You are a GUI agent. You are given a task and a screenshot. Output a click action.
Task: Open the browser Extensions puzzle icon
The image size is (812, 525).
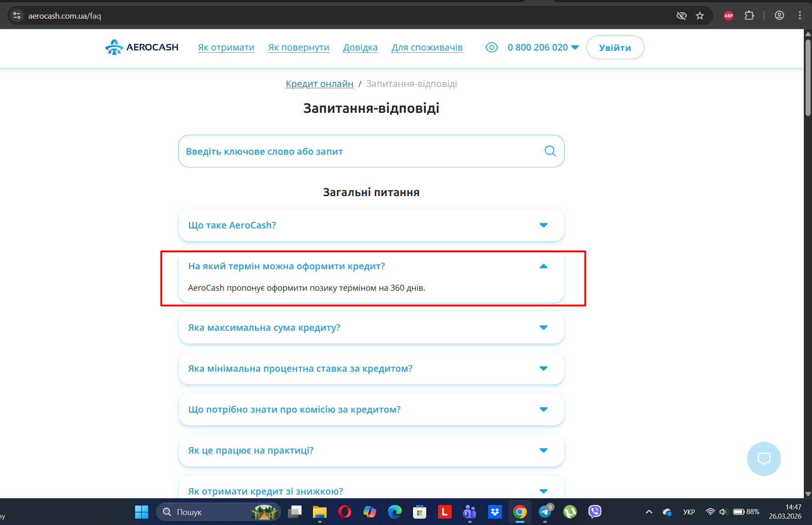click(749, 16)
